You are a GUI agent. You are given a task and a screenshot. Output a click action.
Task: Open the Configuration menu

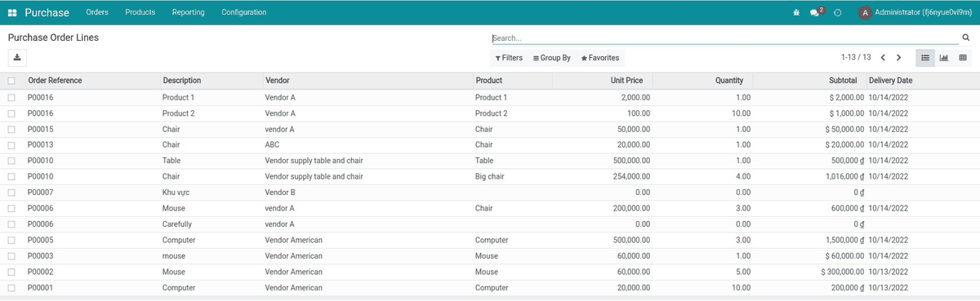[x=244, y=12]
